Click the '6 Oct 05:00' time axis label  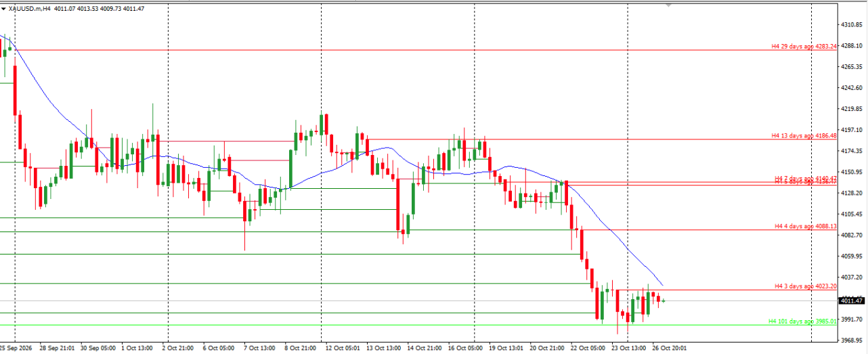tap(218, 348)
